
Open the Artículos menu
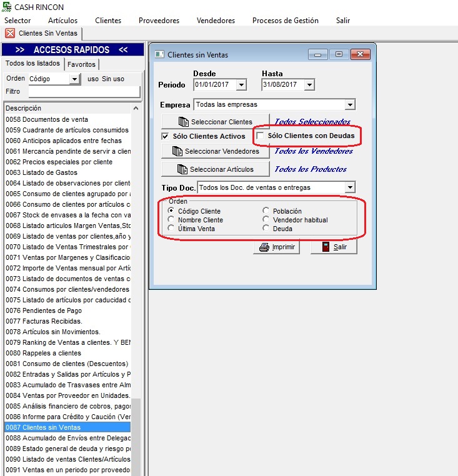[63, 21]
